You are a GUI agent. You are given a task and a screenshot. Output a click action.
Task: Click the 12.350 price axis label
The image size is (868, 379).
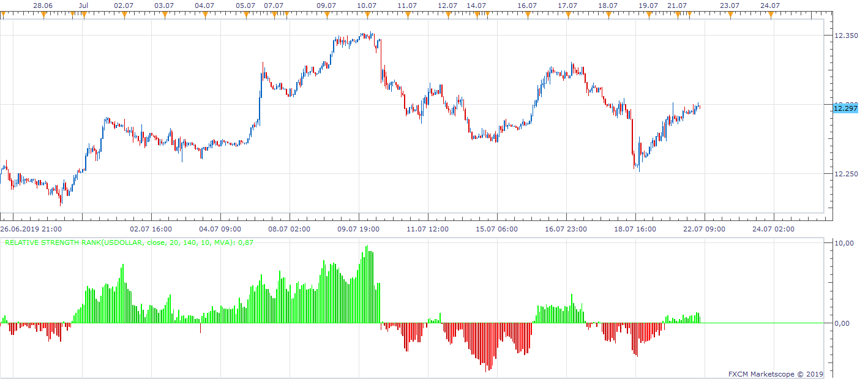click(846, 36)
